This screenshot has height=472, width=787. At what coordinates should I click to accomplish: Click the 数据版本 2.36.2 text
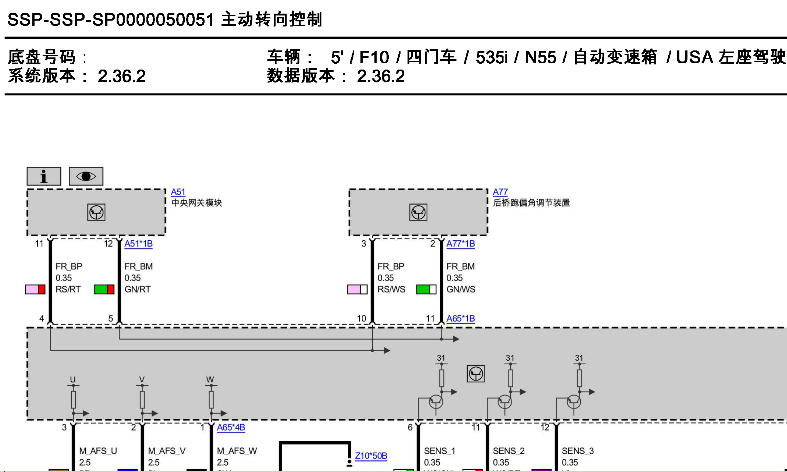coord(335,76)
